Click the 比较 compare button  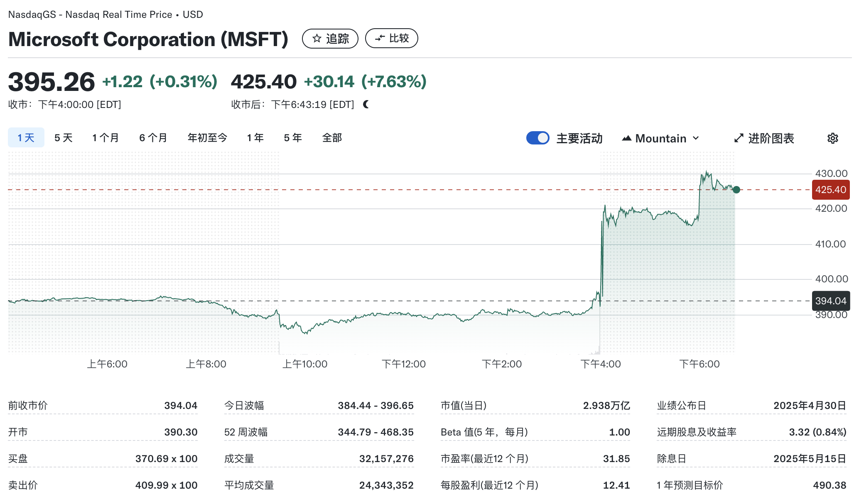click(x=391, y=39)
